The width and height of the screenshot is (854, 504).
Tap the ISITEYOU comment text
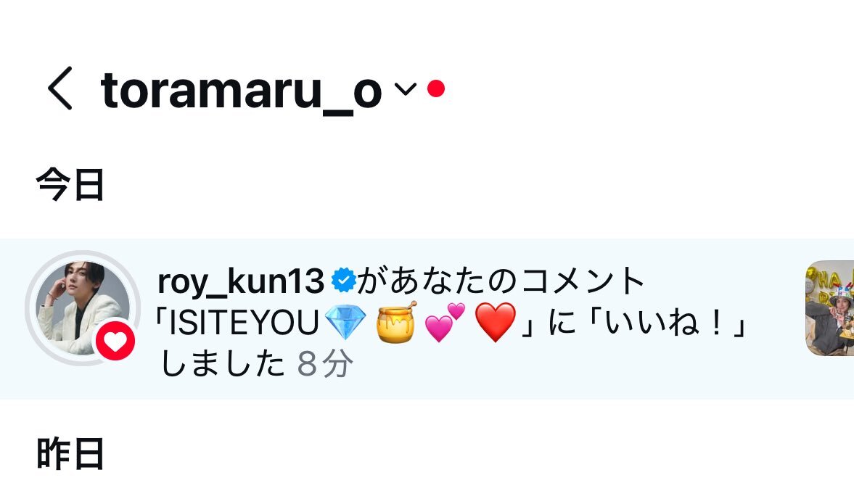(x=244, y=323)
